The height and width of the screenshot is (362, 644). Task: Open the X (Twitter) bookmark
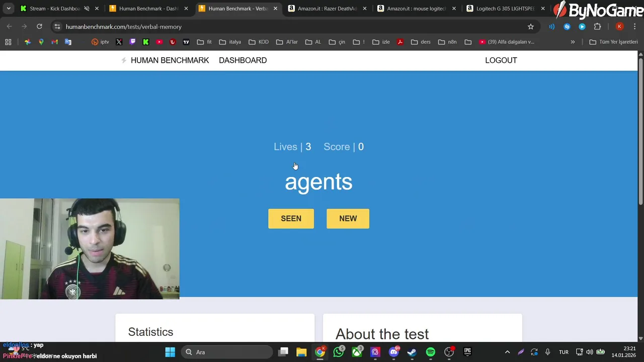click(119, 42)
